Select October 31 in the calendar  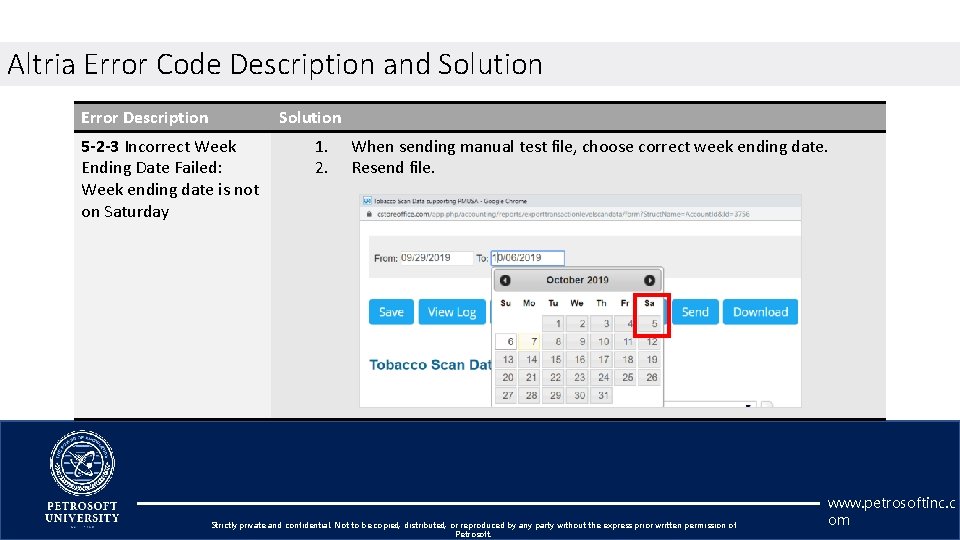[602, 396]
